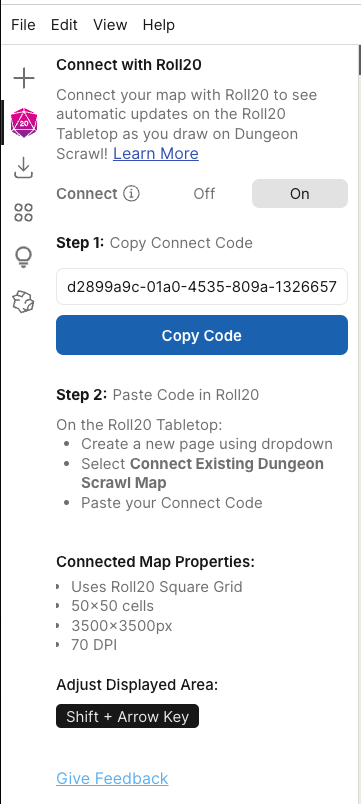The image size is (361, 804).
Task: Click the Shift + Arrow Key badge
Action: pyautogui.click(x=128, y=716)
